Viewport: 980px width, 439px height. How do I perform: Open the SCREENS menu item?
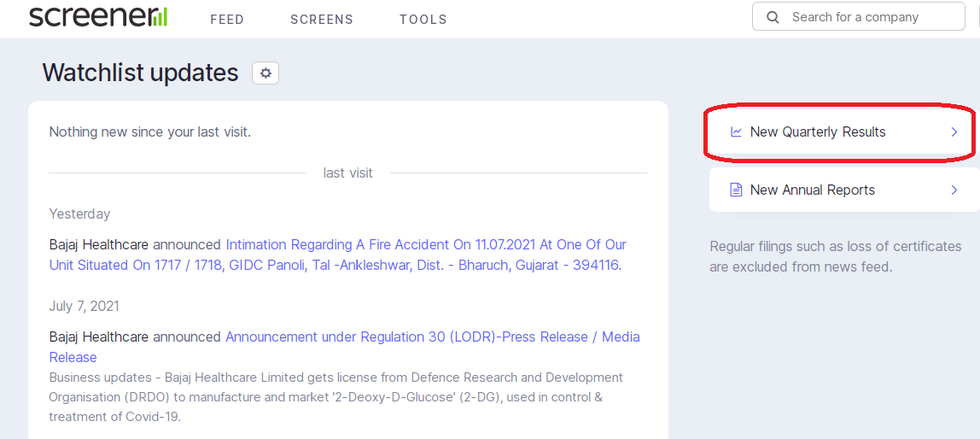pos(322,20)
